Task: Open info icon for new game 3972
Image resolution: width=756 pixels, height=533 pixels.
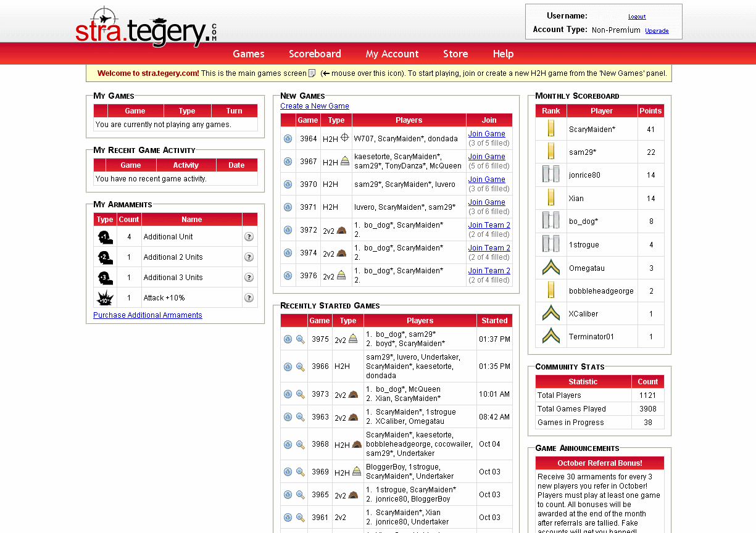Action: pos(288,230)
